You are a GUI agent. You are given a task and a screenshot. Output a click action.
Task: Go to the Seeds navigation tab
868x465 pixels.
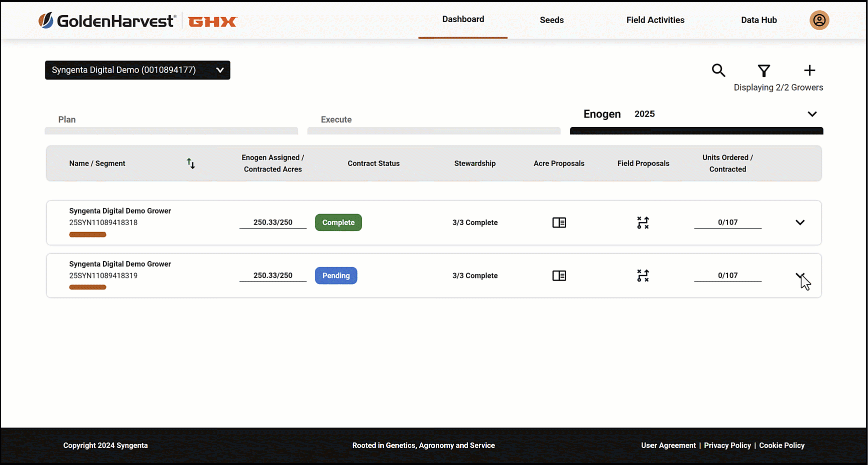click(x=552, y=20)
